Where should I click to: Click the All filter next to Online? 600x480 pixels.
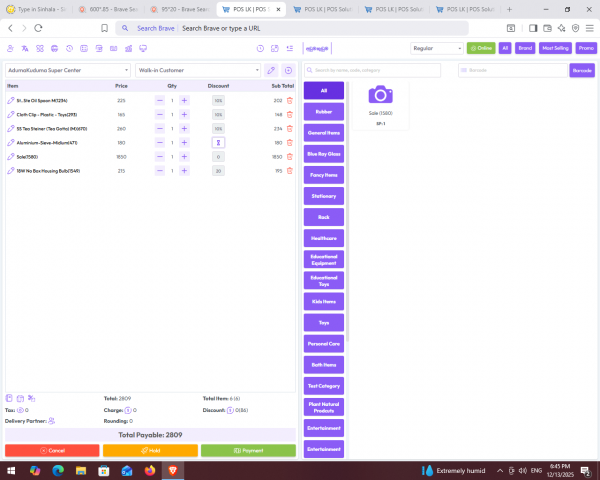click(505, 48)
